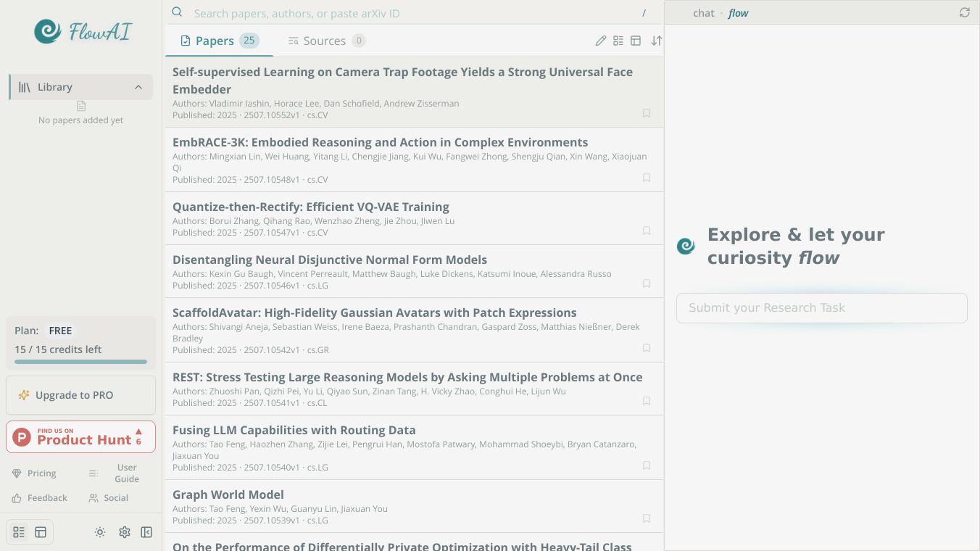
Task: Click Upgrade to PRO button
Action: coord(80,395)
